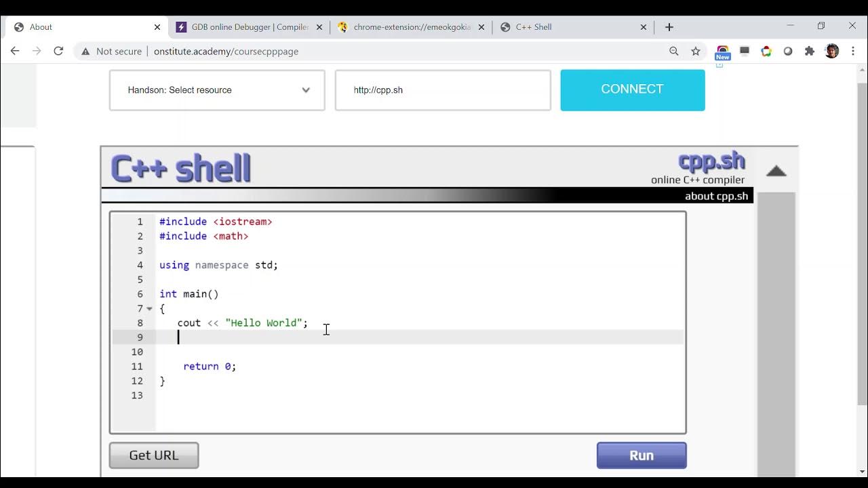Open a new browser tab with plus
This screenshot has width=868, height=488.
point(669,27)
